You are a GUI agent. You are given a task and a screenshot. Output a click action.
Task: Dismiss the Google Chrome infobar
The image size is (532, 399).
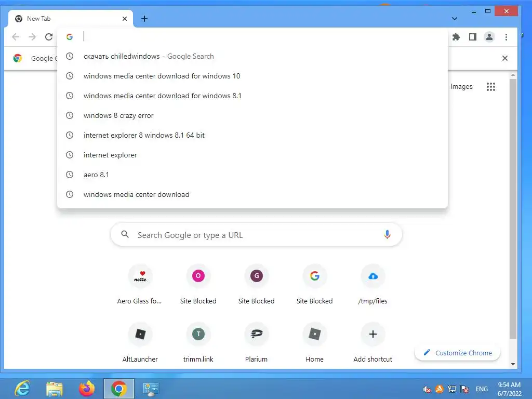tap(505, 58)
